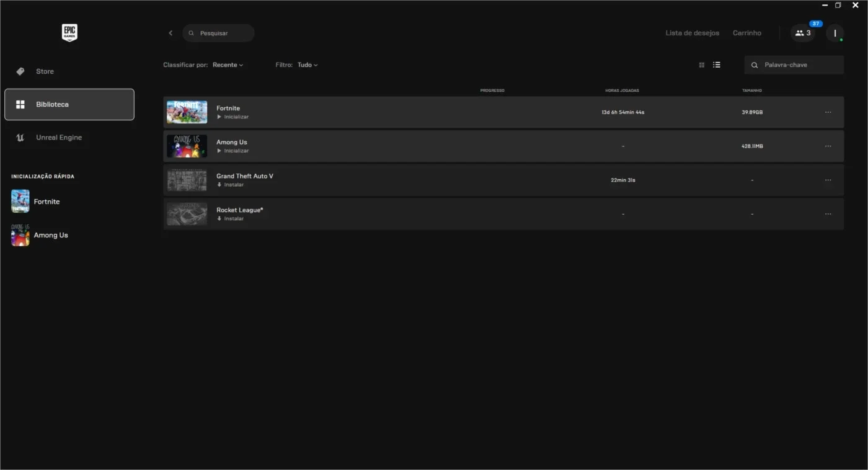Open Lista de desejos

point(692,33)
